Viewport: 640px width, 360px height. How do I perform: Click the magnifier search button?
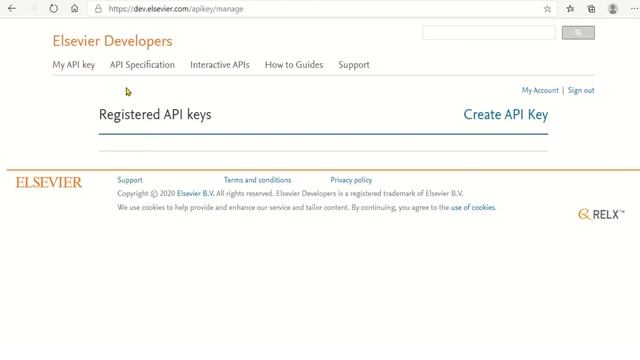click(x=578, y=33)
